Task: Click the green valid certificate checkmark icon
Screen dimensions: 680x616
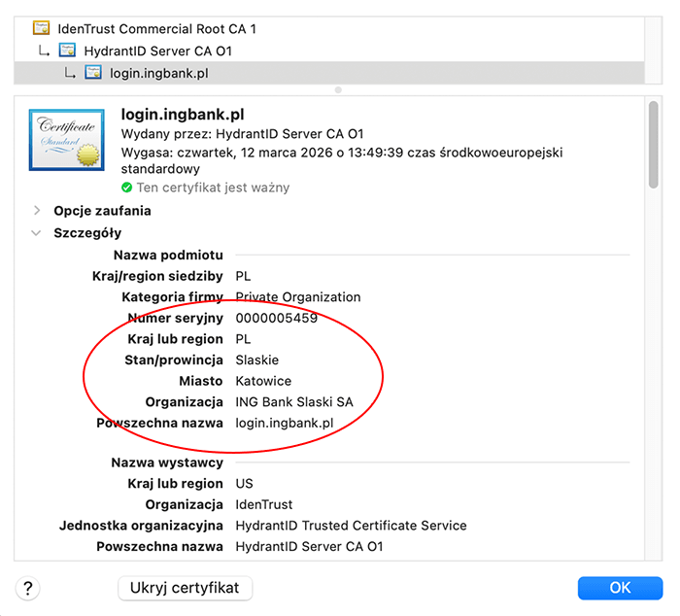Action: coord(127,188)
